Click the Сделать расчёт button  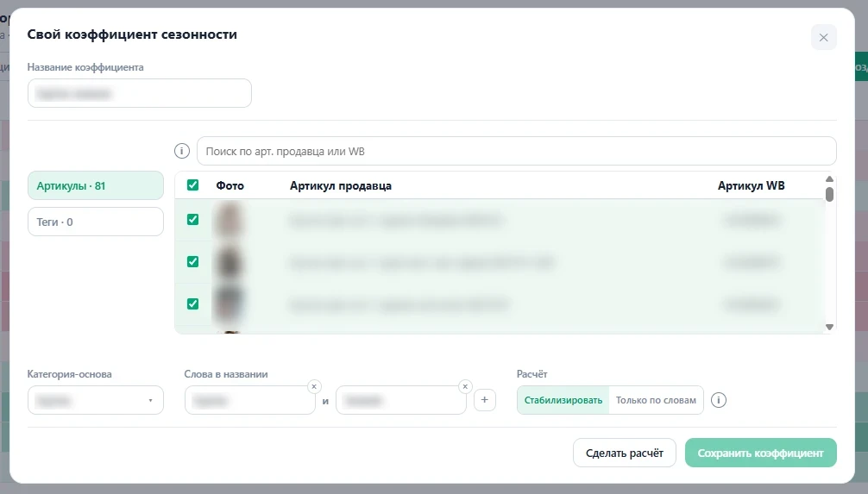(625, 453)
